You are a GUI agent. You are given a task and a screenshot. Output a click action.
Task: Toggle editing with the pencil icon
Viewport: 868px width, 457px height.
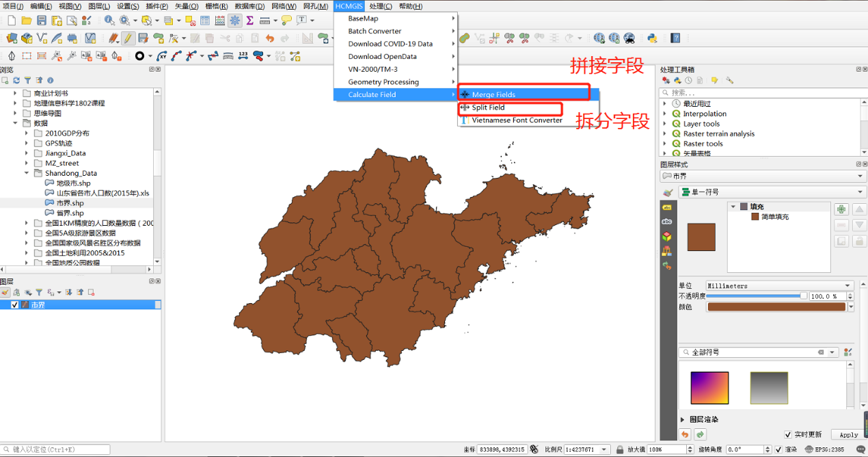128,38
